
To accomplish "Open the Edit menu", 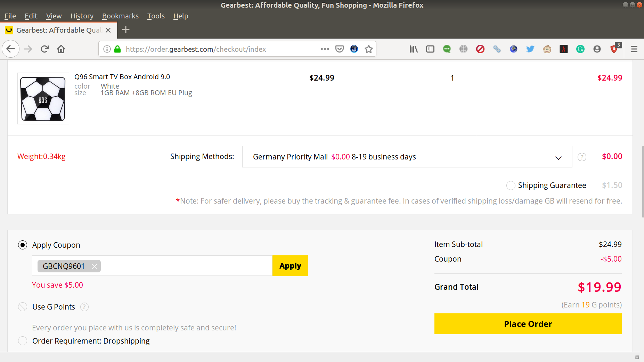I will pyautogui.click(x=31, y=16).
